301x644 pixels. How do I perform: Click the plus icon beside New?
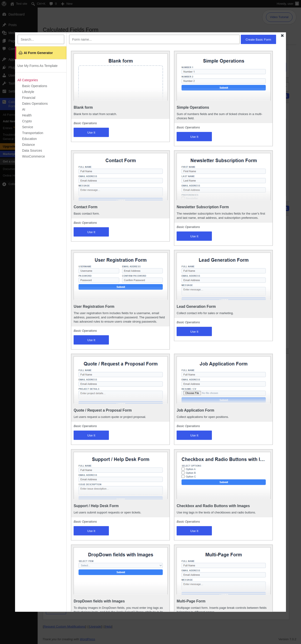click(x=63, y=4)
